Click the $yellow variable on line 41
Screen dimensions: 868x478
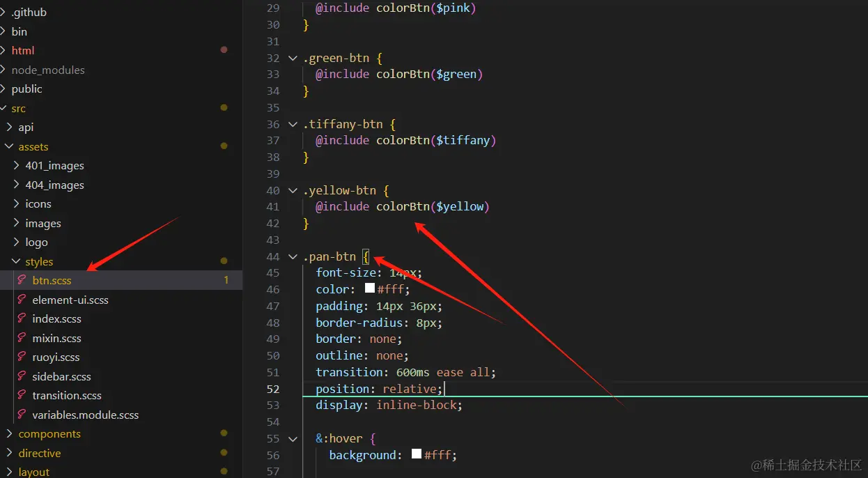460,206
